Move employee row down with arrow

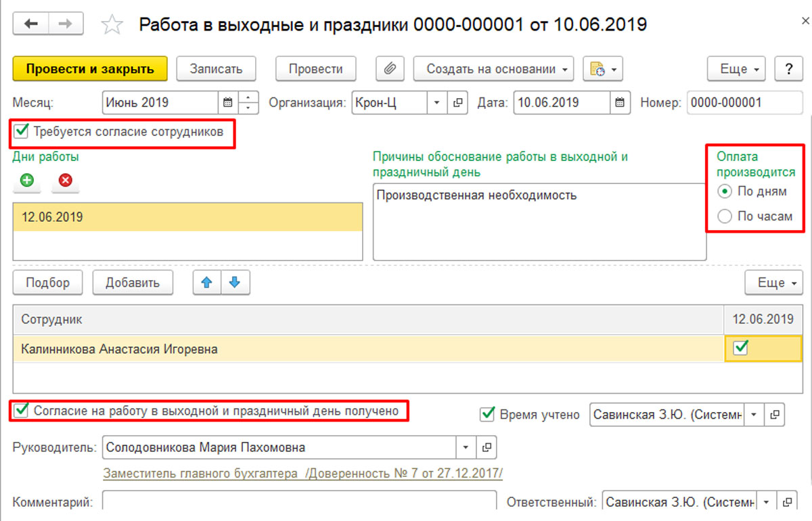235,283
